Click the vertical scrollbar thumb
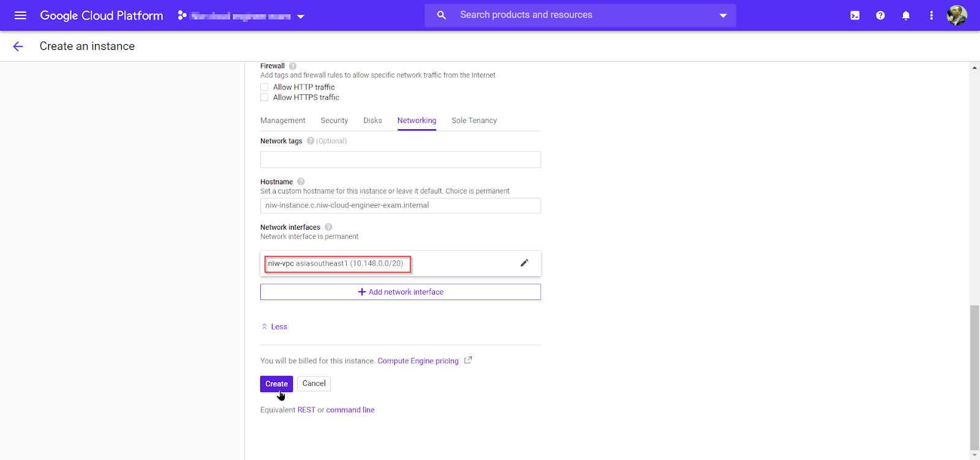Image resolution: width=980 pixels, height=460 pixels. coord(974,377)
